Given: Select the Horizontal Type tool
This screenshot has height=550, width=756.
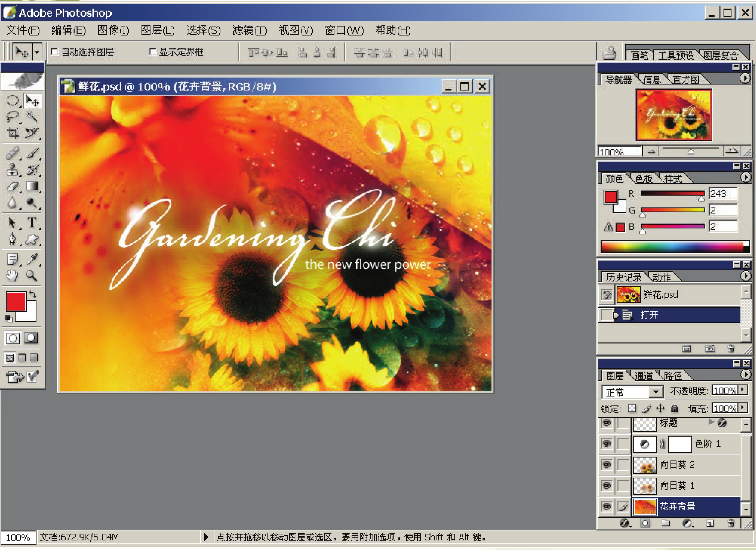Looking at the screenshot, I should point(32,222).
